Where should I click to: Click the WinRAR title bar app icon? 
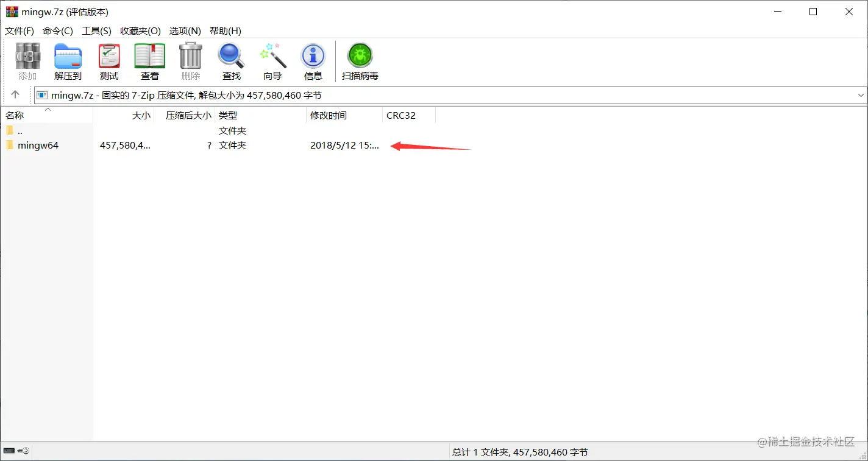pyautogui.click(x=12, y=12)
